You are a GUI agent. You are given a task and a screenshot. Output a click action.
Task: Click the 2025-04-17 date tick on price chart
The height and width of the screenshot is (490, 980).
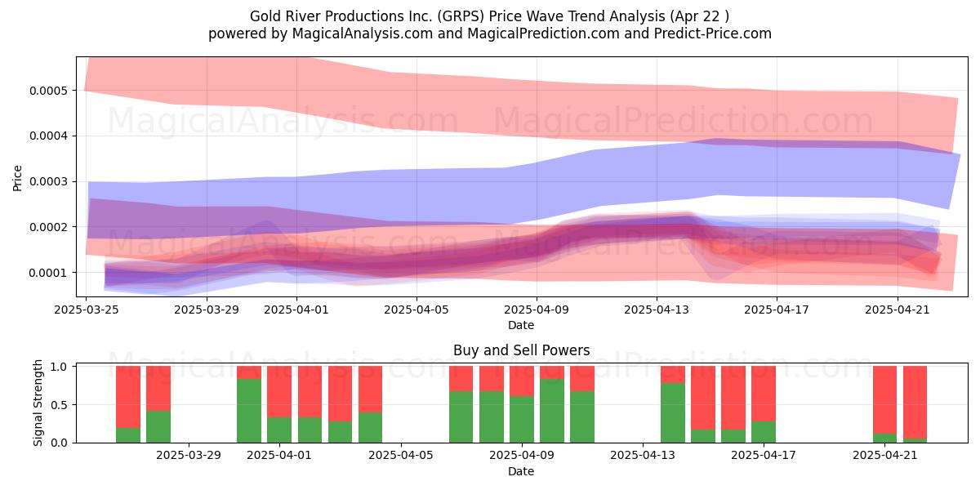pyautogui.click(x=777, y=310)
